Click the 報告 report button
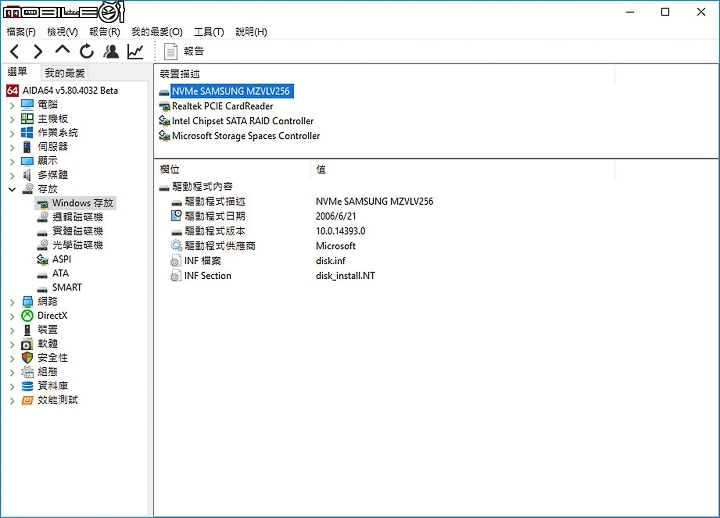This screenshot has width=720, height=518. (x=183, y=51)
